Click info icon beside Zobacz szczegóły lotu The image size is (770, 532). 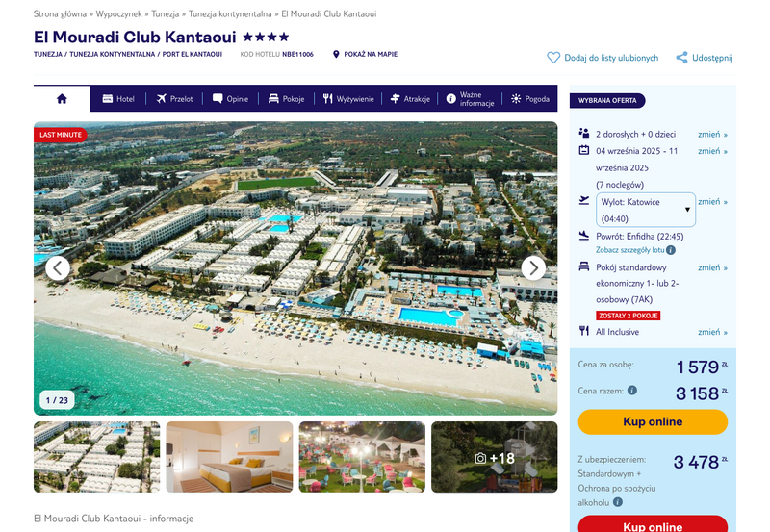pos(671,250)
